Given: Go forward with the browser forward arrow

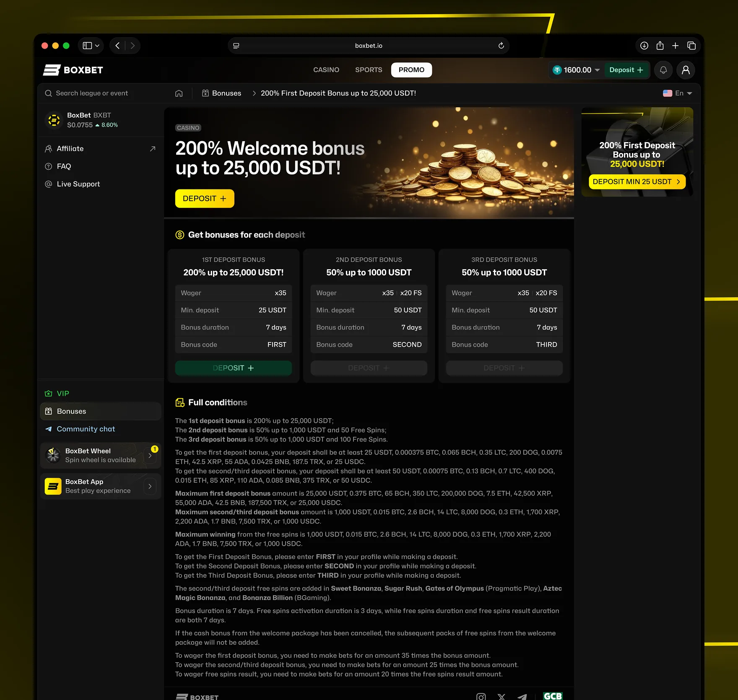Looking at the screenshot, I should click(133, 46).
